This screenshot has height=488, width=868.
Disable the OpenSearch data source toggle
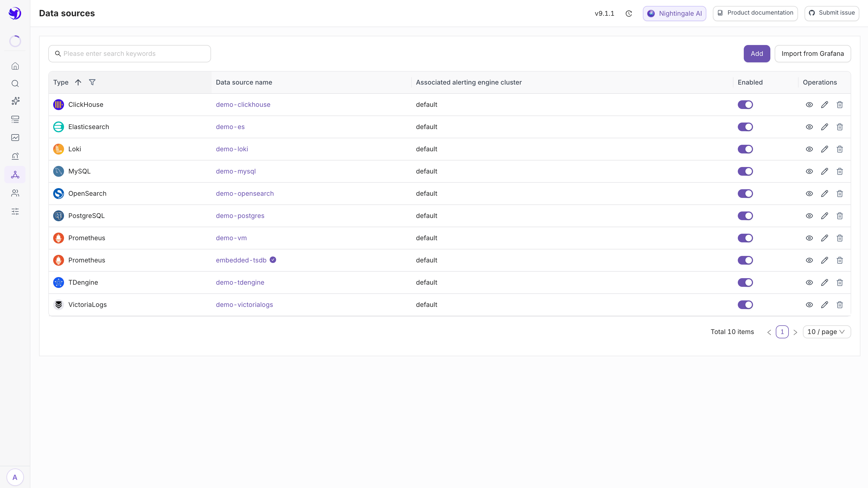point(745,194)
